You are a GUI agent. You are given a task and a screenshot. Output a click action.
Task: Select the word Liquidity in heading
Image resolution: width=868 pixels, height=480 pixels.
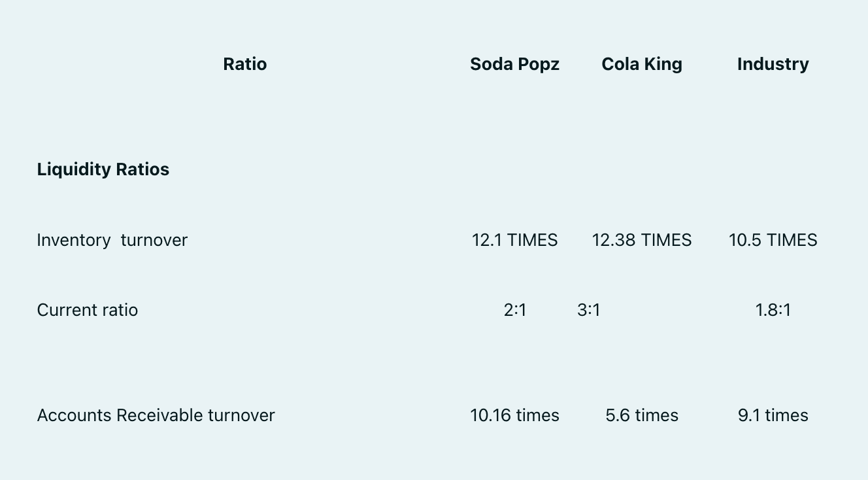(74, 169)
